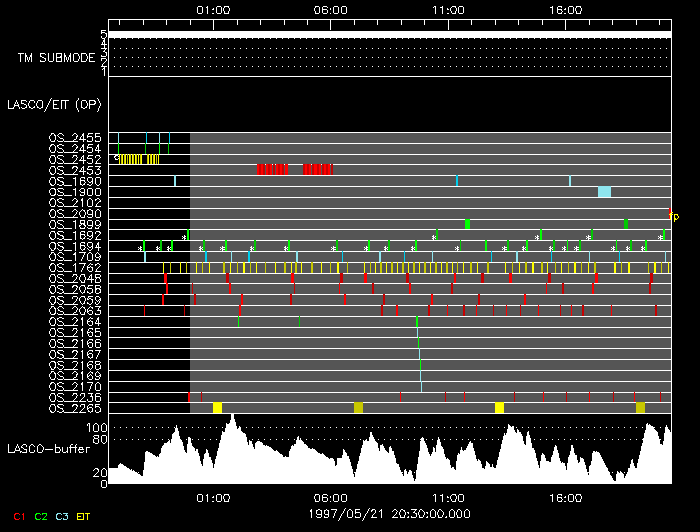This screenshot has height=532, width=700.
Task: Select the OS_2455 row label
Action: point(75,137)
